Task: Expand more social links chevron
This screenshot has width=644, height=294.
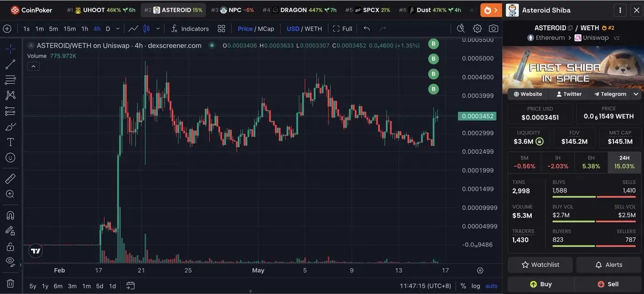Action: [x=636, y=94]
